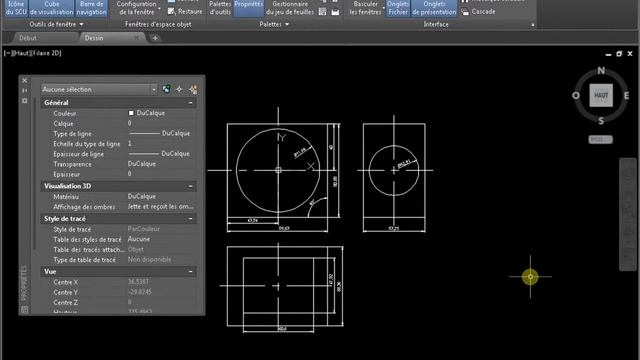The height and width of the screenshot is (360, 640).
Task: Toggle the PICKADD icon beside Aucune sélection
Action: pyautogui.click(x=167, y=89)
